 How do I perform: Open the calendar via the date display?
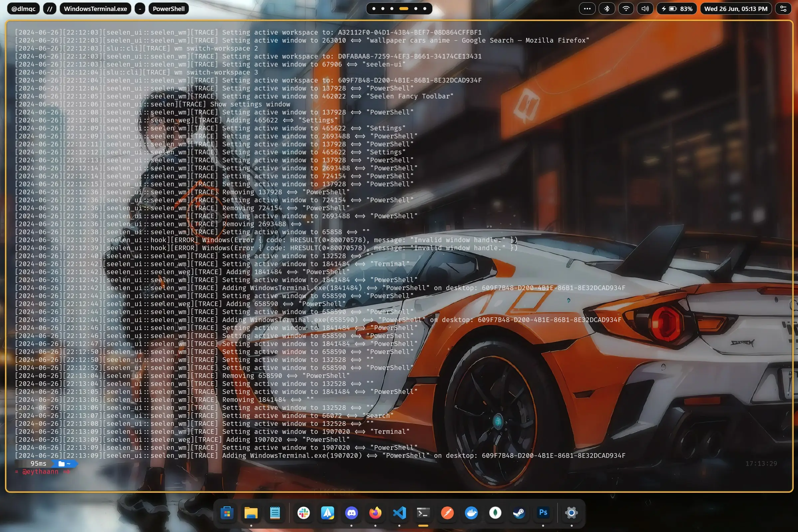pos(735,8)
